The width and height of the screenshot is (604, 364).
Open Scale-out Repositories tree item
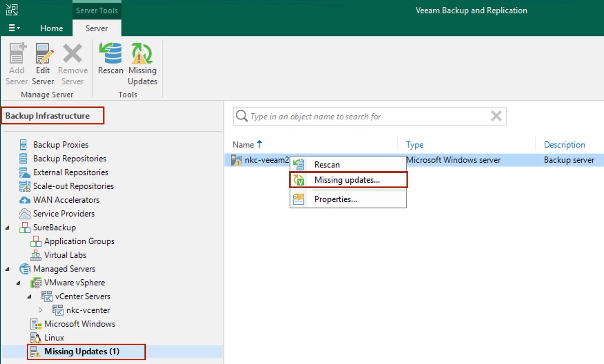73,186
